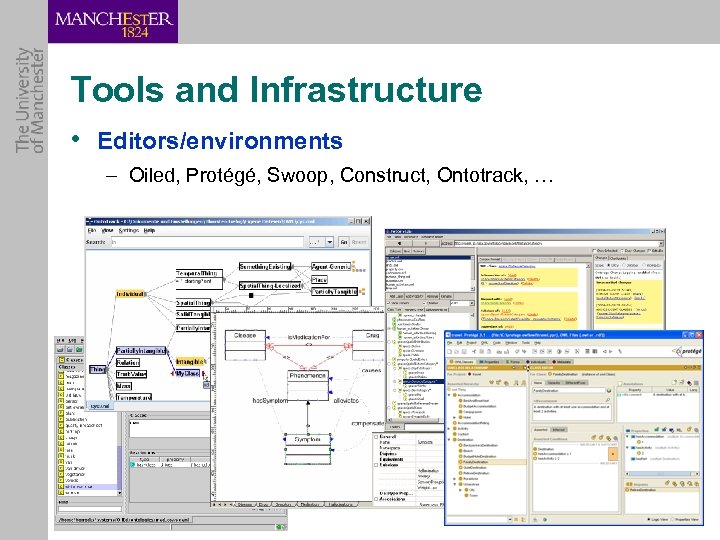Viewport: 720px width, 540px height.
Task: Click the Address field in Swoop window
Action: click(557, 243)
